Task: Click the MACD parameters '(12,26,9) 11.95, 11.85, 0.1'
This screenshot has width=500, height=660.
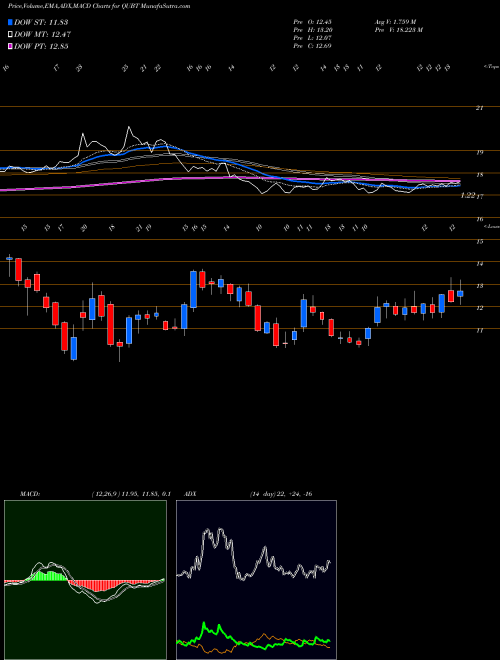Action: coord(130,494)
